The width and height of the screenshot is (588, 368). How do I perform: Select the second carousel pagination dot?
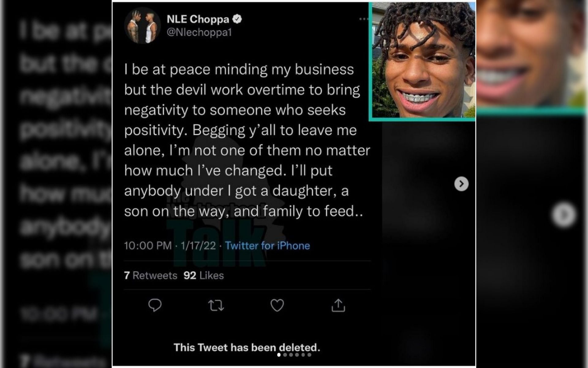click(x=285, y=355)
